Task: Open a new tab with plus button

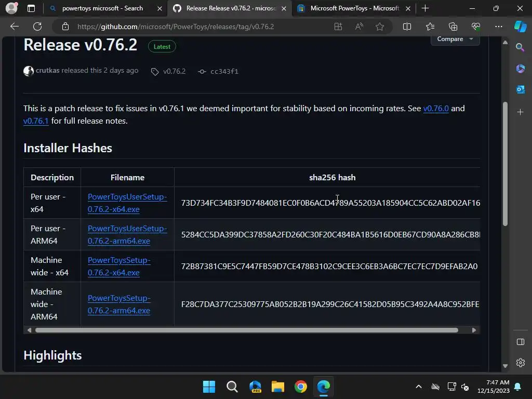Action: [425, 8]
